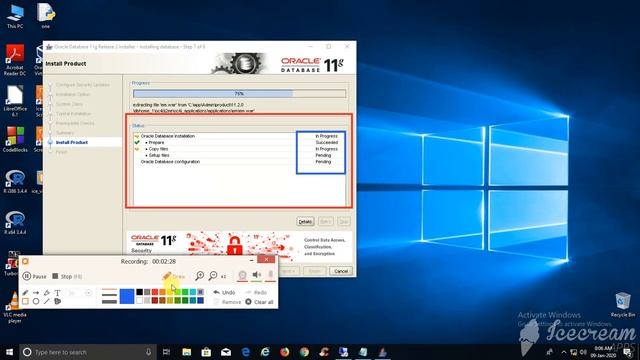Pick the brown color swatch
This screenshot has height=360, width=640.
point(162,300)
